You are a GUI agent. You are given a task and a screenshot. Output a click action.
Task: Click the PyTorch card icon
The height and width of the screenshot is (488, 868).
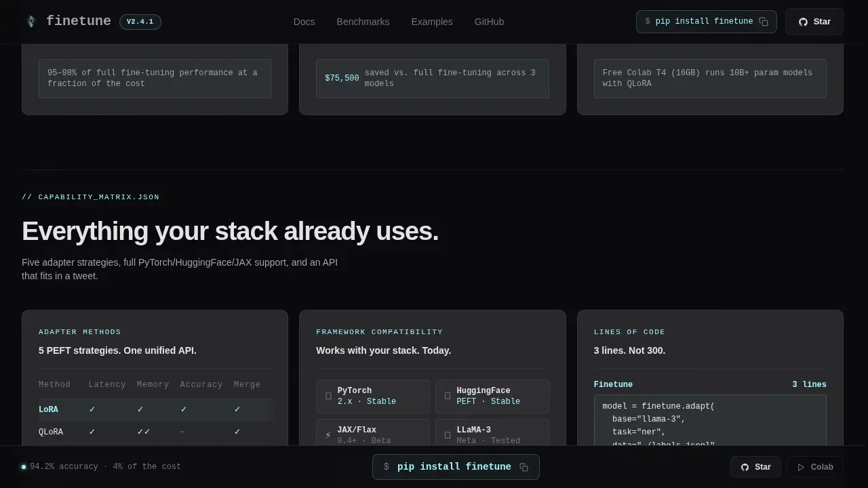tap(328, 396)
